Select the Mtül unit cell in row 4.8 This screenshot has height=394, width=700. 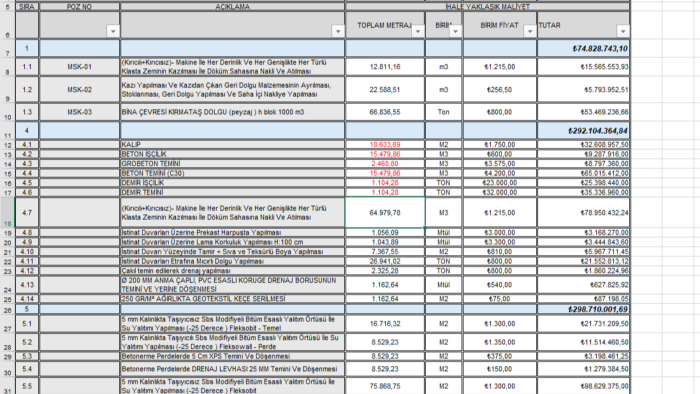click(443, 232)
